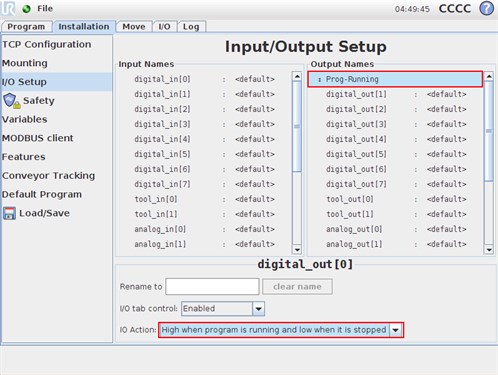The width and height of the screenshot is (498, 375).
Task: Click the UR logo icon
Action: pyautogui.click(x=8, y=9)
